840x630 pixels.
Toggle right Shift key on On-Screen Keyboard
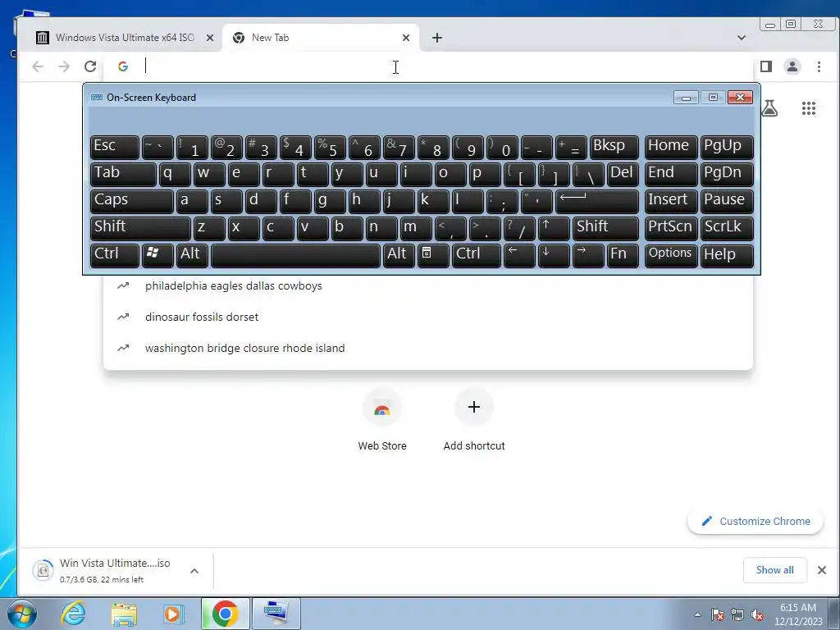tap(605, 228)
